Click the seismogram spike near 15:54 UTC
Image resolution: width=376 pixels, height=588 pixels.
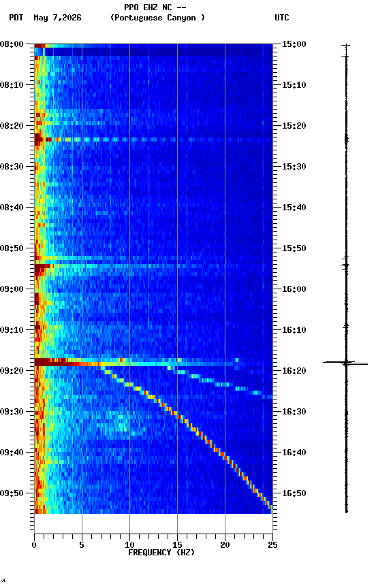(x=345, y=265)
